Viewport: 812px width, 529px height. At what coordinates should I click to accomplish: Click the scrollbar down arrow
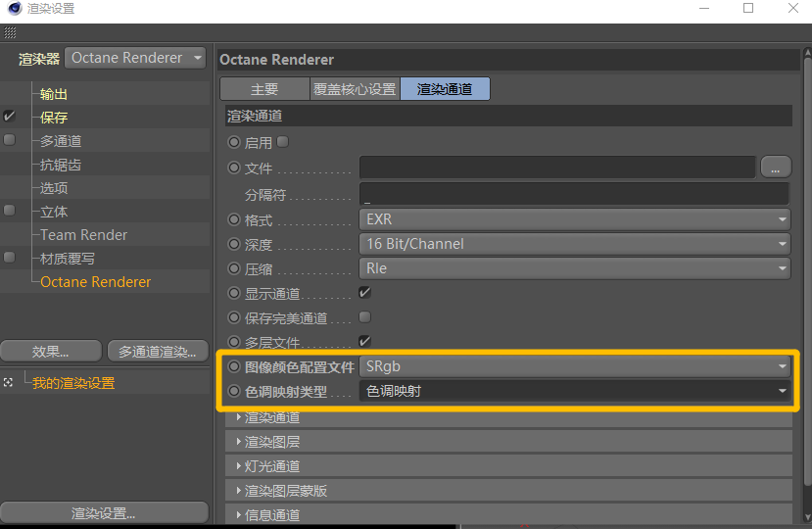click(x=808, y=517)
